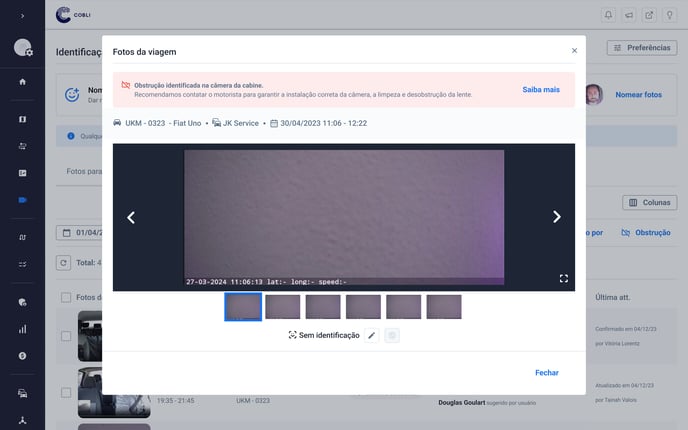
Task: Click the Última att. column header
Action: tap(613, 297)
